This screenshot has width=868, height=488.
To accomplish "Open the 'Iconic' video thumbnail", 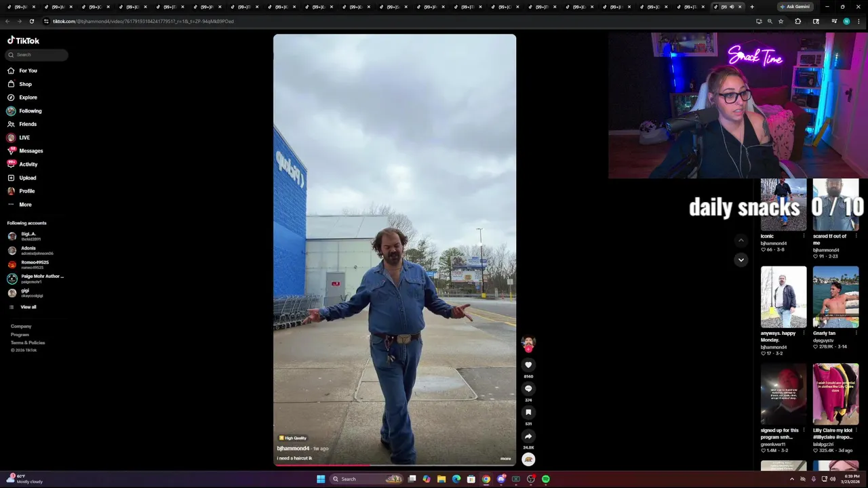I will pyautogui.click(x=783, y=205).
